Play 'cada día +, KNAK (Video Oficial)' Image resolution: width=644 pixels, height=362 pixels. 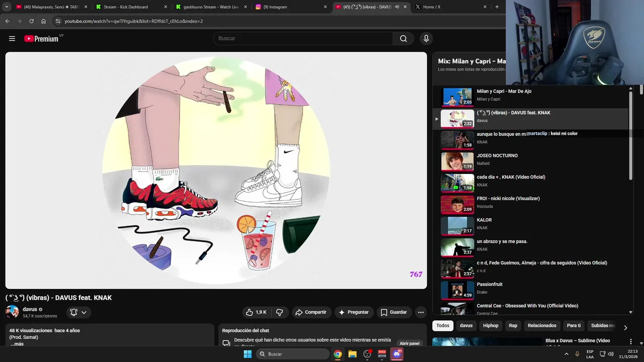click(530, 183)
